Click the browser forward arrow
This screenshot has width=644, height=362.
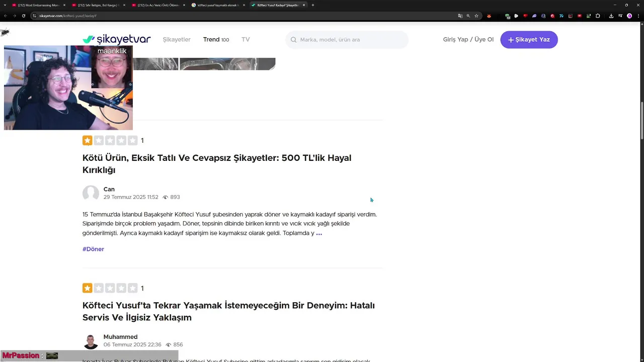pyautogui.click(x=14, y=16)
